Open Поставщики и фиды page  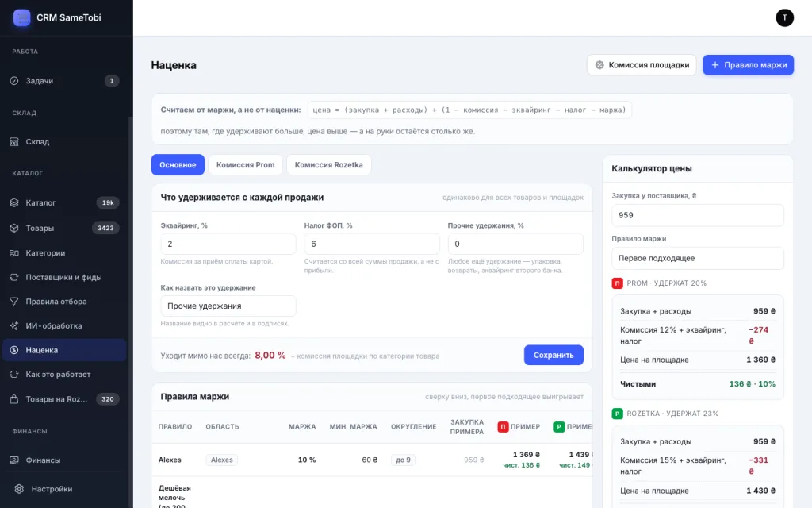(65, 277)
